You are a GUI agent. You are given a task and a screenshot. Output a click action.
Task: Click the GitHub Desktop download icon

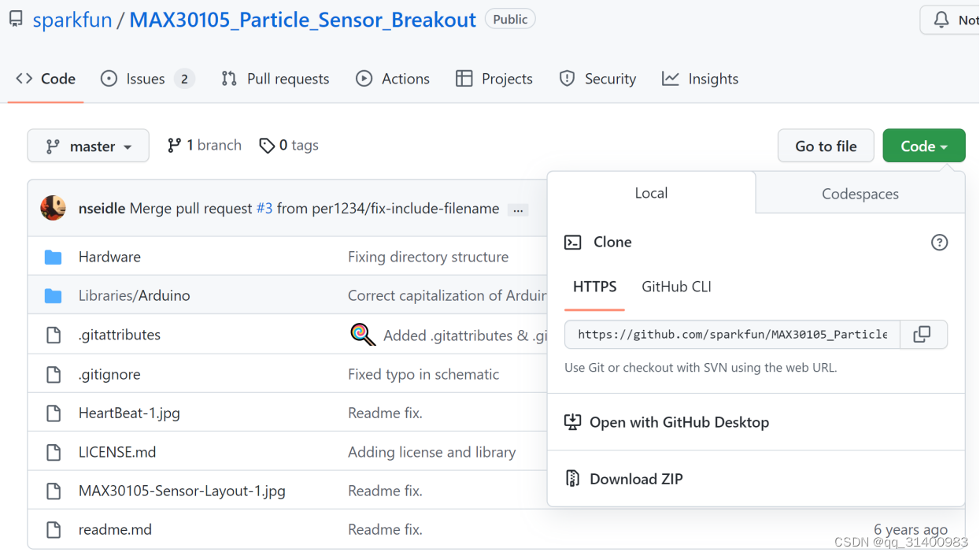[x=573, y=422]
